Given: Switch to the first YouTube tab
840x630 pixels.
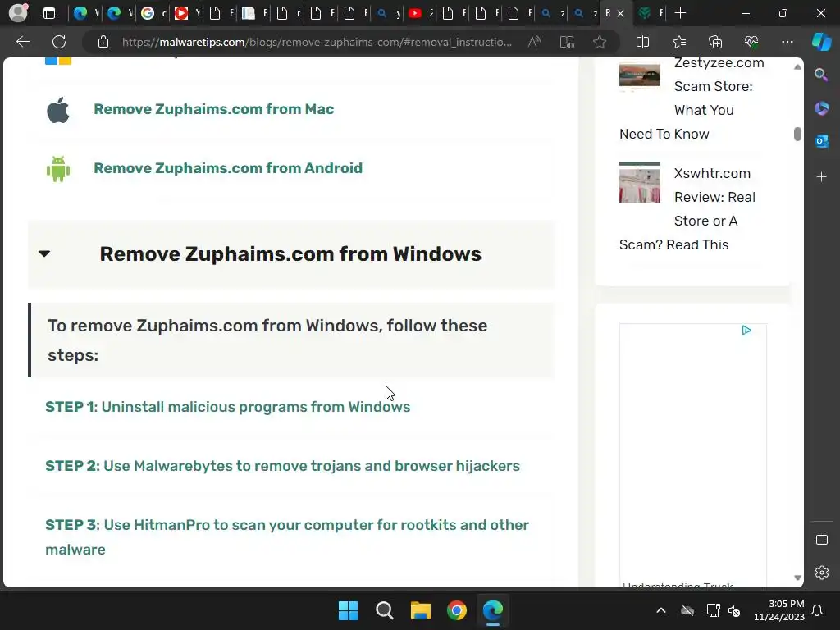Looking at the screenshot, I should [x=187, y=13].
